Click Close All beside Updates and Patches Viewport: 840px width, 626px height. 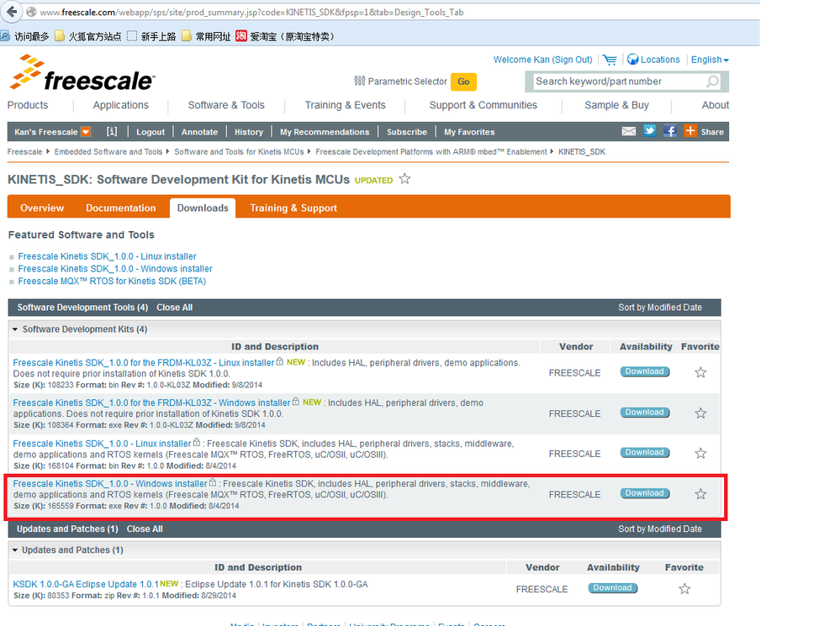point(145,529)
